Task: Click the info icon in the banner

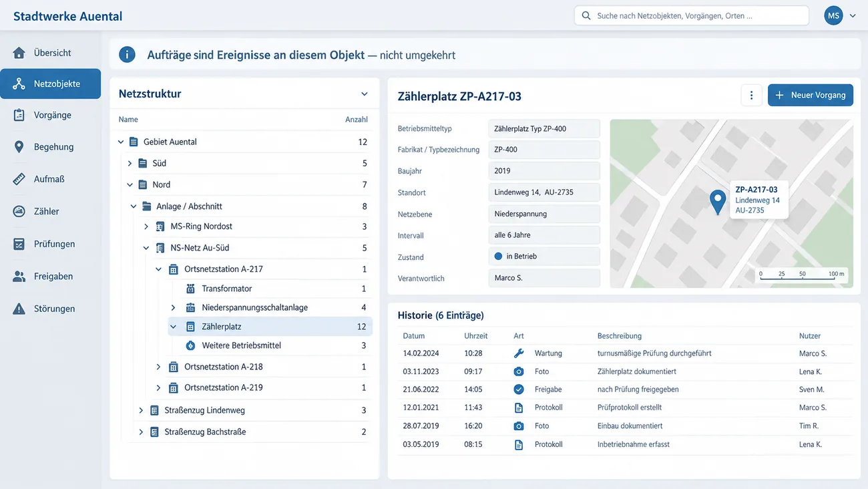Action: (x=127, y=55)
